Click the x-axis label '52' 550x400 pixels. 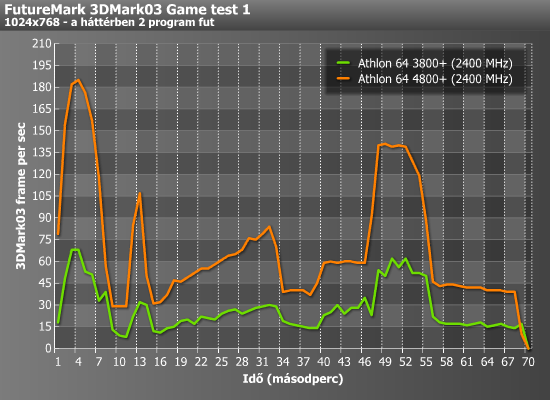[x=405, y=361]
